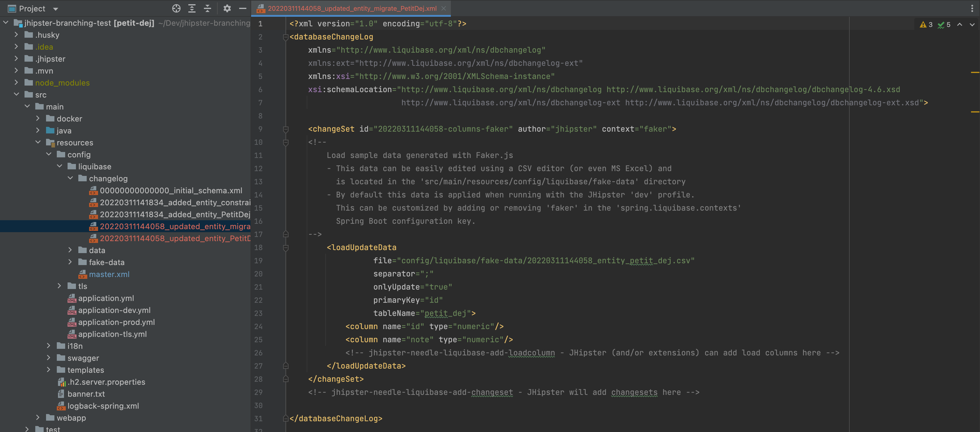
Task: Select application-tls.yml file
Action: pyautogui.click(x=113, y=334)
